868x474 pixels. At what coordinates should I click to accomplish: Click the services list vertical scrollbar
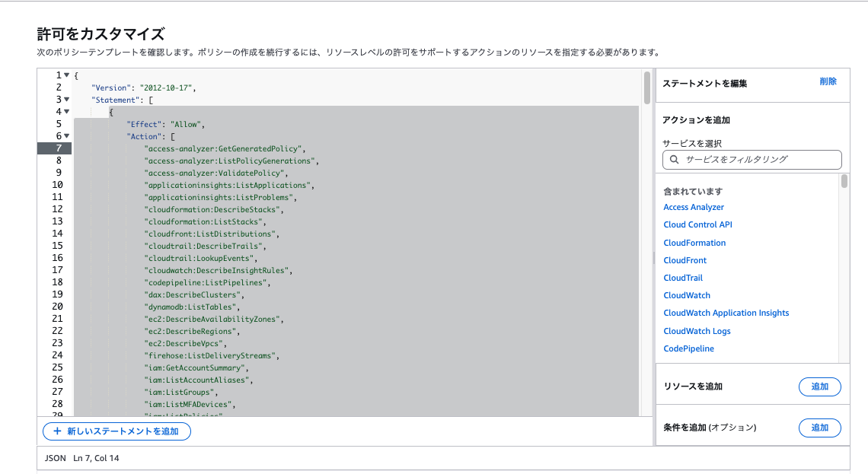point(844,182)
